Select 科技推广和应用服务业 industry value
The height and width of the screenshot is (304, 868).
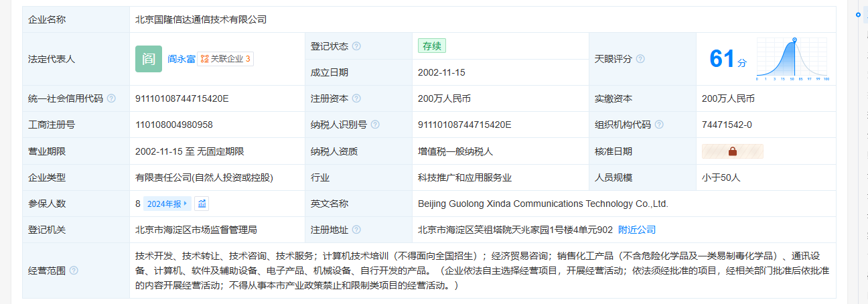[x=465, y=177]
